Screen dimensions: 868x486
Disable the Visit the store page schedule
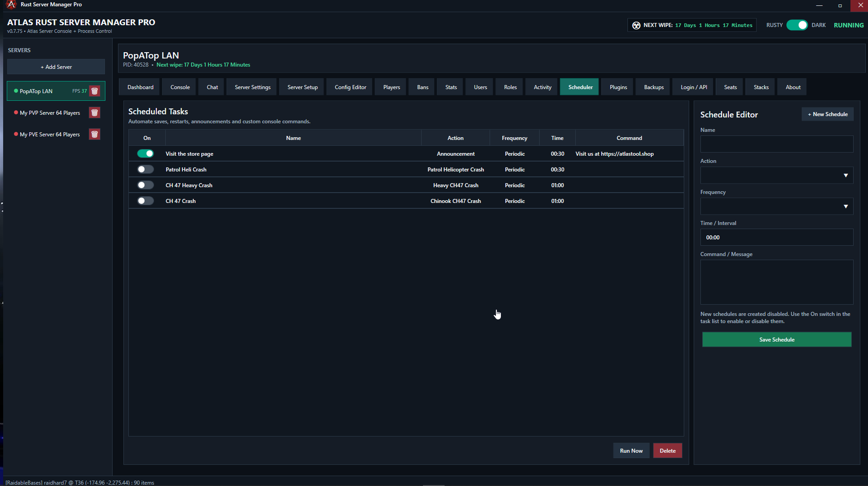(x=145, y=153)
